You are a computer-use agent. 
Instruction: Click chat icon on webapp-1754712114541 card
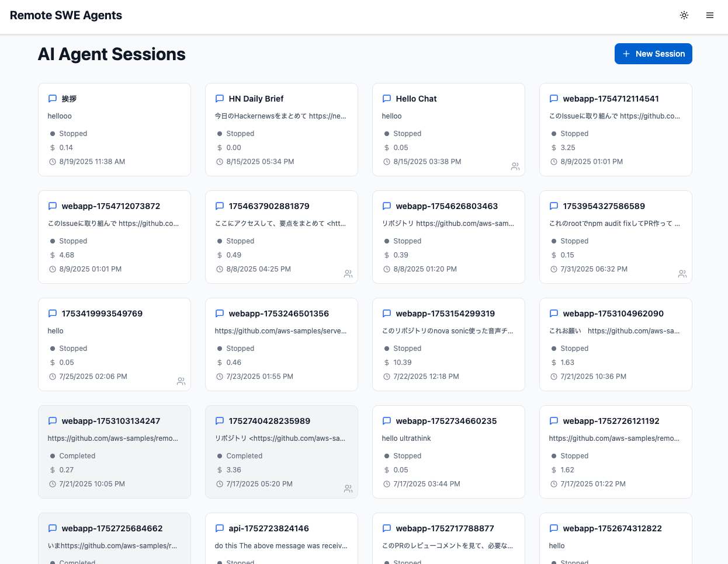554,99
